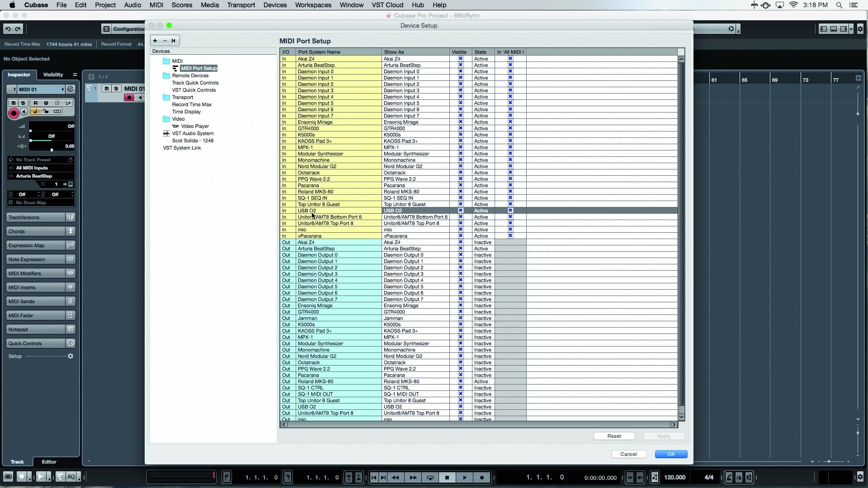The width and height of the screenshot is (868, 488).
Task: Open Inspector setup gear icon
Action: 71,357
